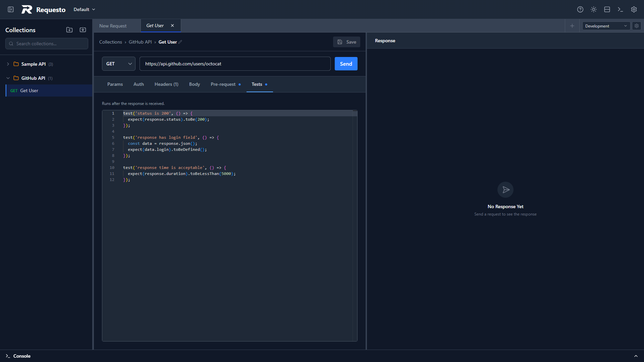Click the Sample API collection name
The height and width of the screenshot is (362, 644).
pos(34,64)
